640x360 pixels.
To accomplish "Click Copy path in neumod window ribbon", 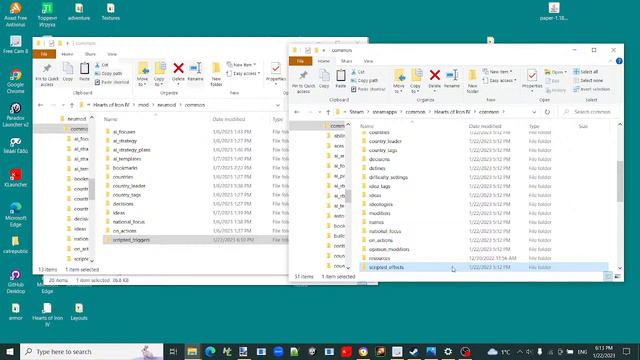I will click(109, 73).
